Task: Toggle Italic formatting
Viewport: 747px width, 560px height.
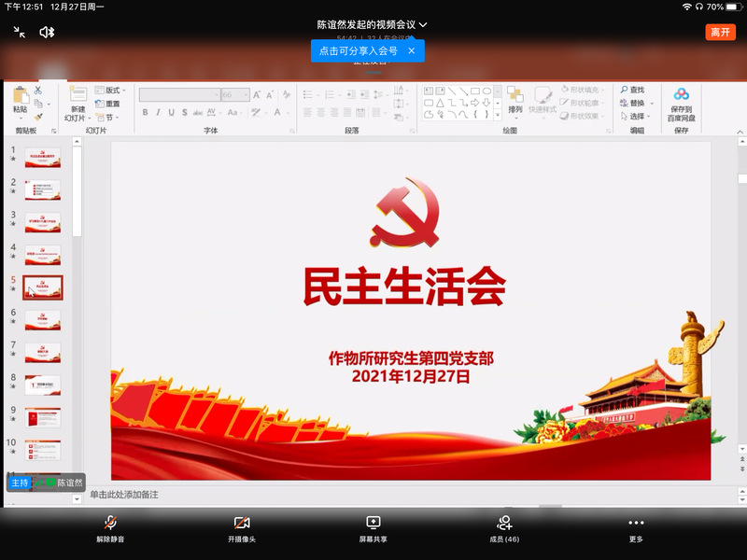Action: tap(158, 112)
